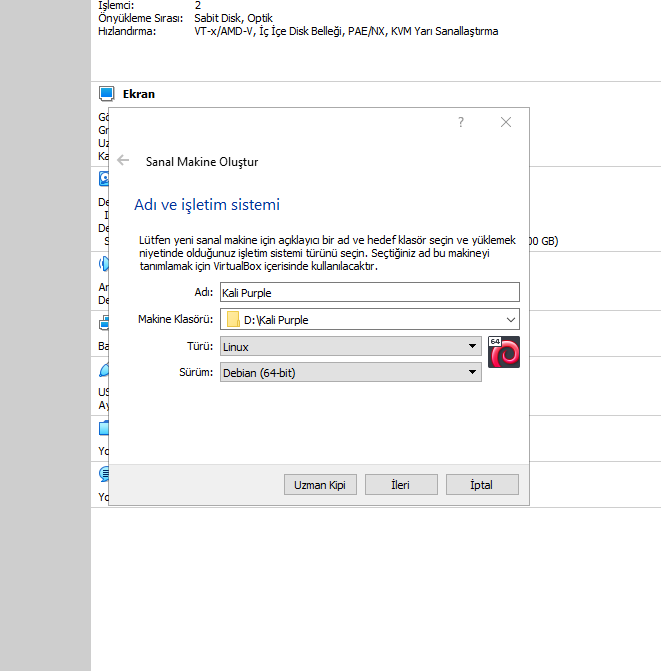Open the Türü dropdown showing Linux

click(350, 346)
